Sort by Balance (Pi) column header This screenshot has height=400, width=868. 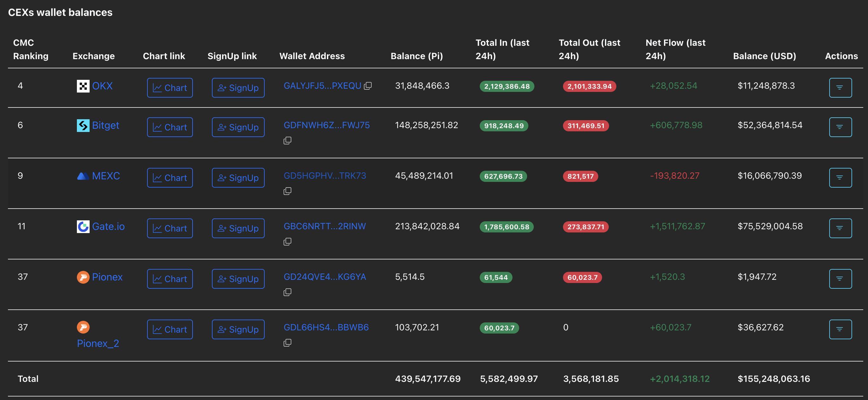(x=417, y=56)
